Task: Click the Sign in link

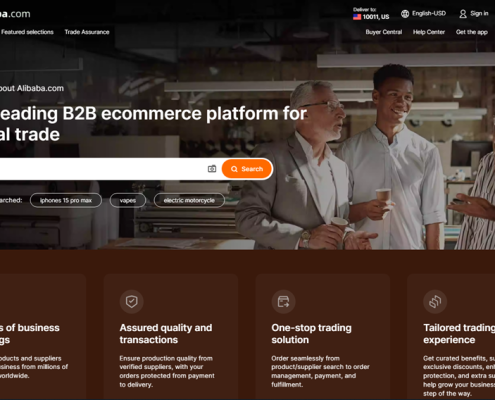Action: click(x=479, y=14)
